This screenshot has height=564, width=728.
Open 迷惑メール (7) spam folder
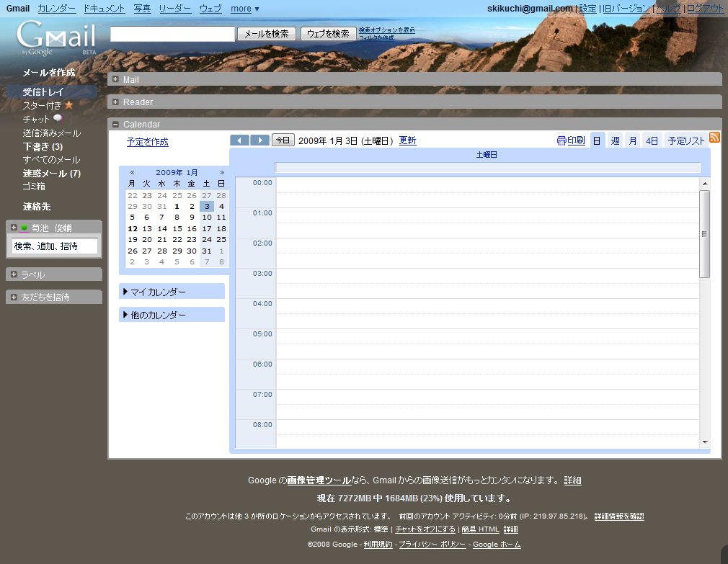pos(51,173)
